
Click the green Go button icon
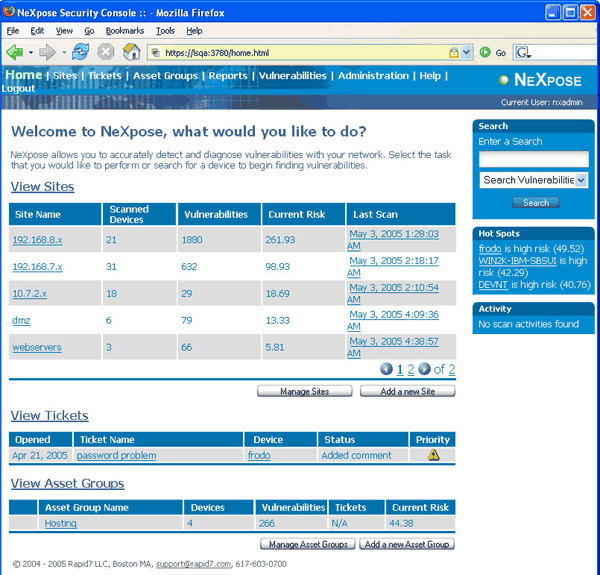pyautogui.click(x=486, y=52)
